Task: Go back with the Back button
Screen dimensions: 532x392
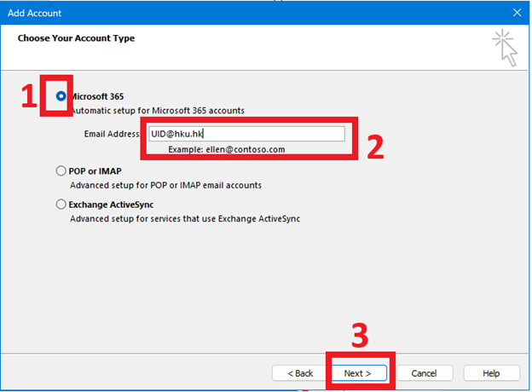Action: coord(300,373)
